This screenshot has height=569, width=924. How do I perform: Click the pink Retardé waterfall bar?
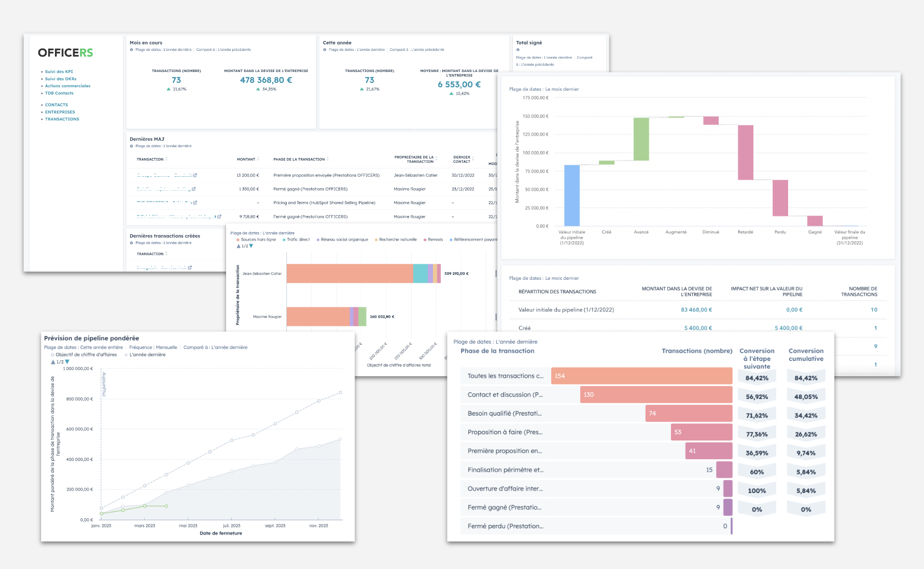pyautogui.click(x=745, y=152)
